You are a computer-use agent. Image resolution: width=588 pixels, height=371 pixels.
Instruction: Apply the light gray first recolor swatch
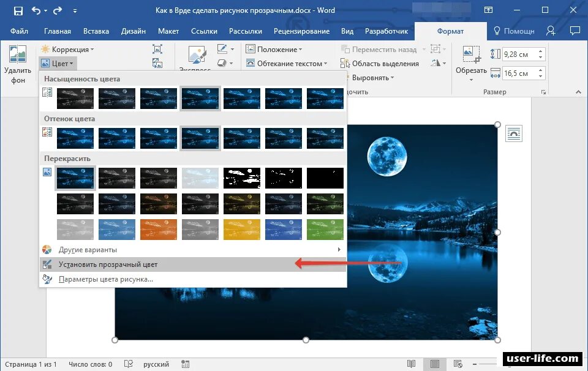[x=75, y=230]
